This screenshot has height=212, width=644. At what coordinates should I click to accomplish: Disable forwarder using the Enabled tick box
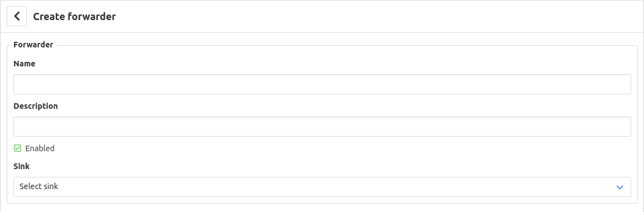pos(17,148)
